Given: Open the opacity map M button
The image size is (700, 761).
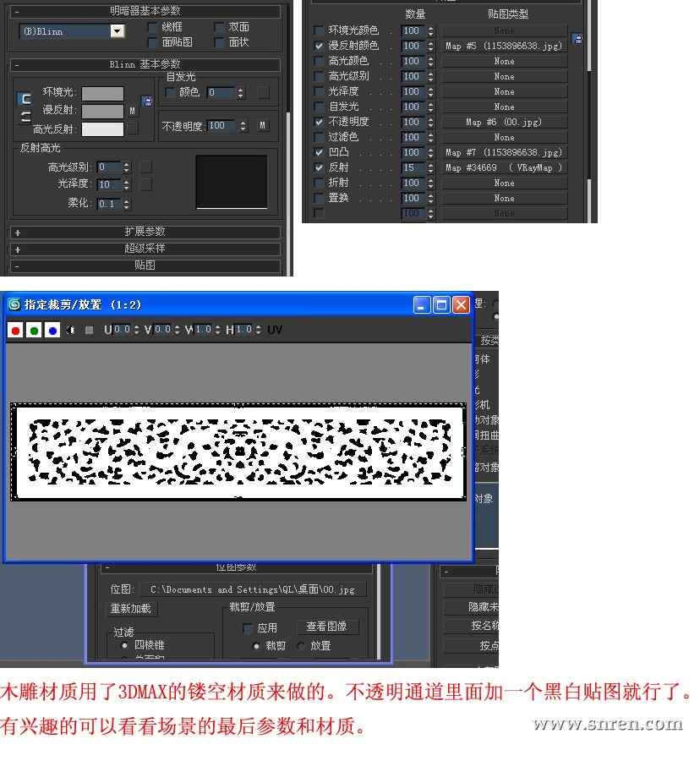Looking at the screenshot, I should (262, 125).
